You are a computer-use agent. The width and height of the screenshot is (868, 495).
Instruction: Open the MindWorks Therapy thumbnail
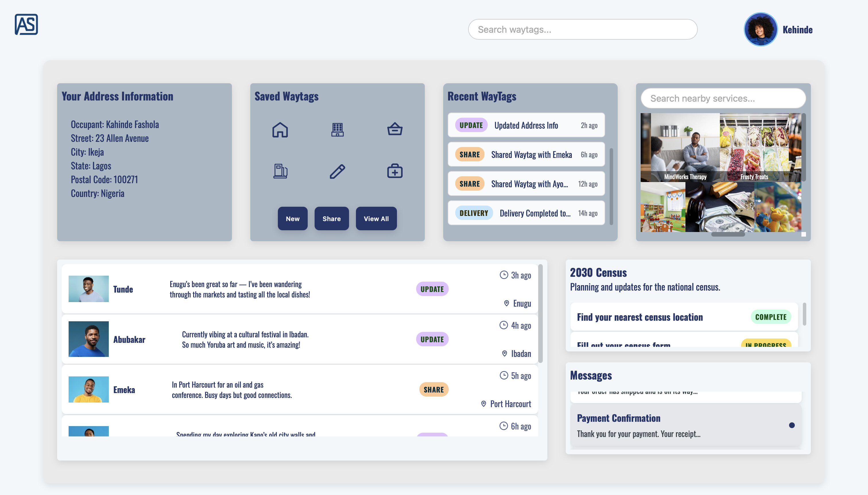685,147
